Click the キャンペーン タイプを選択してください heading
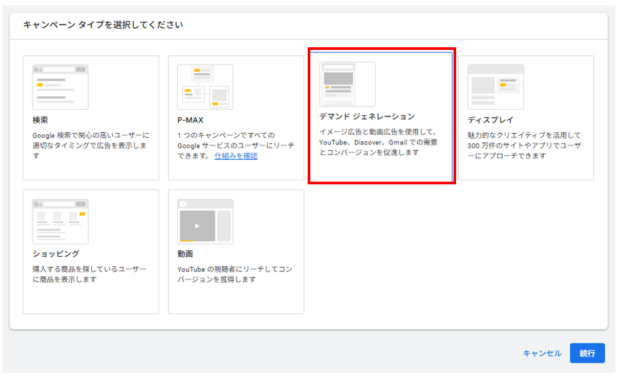This screenshot has height=376, width=620. click(x=103, y=25)
